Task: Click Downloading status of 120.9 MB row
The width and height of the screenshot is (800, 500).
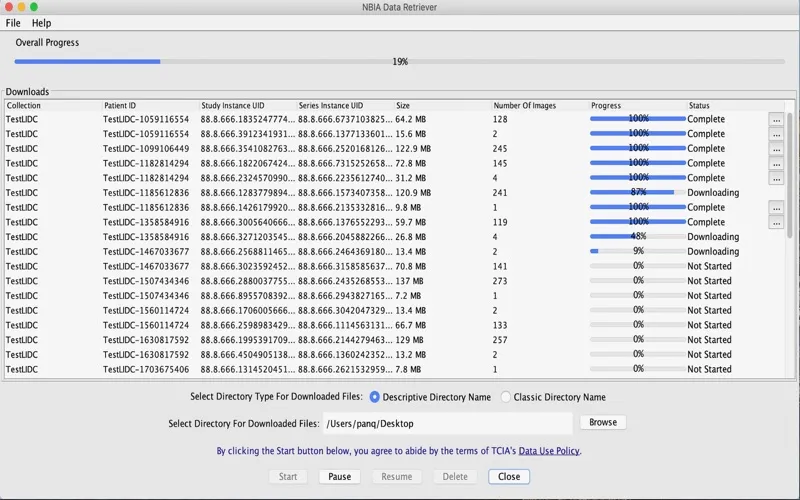Action: [713, 193]
